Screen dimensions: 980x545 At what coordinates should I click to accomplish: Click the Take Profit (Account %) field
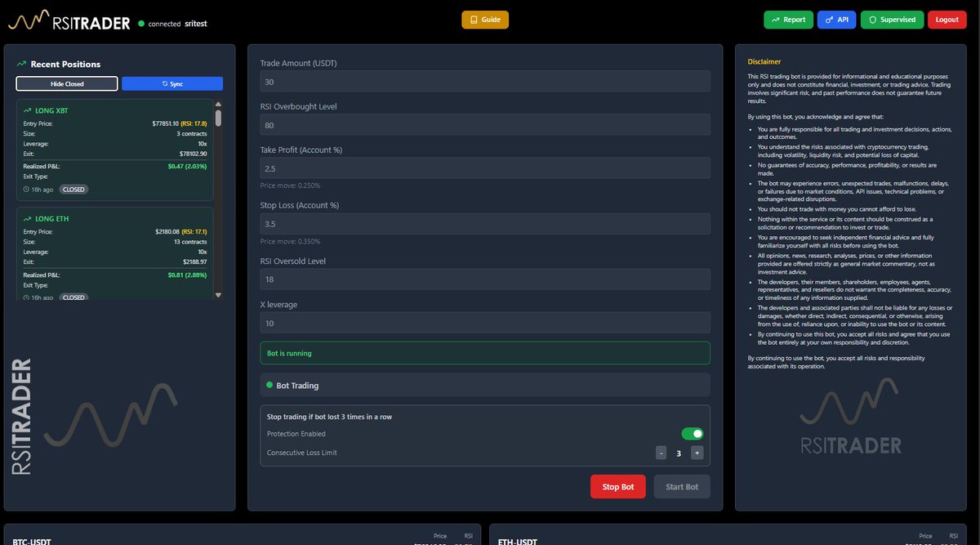coord(485,168)
